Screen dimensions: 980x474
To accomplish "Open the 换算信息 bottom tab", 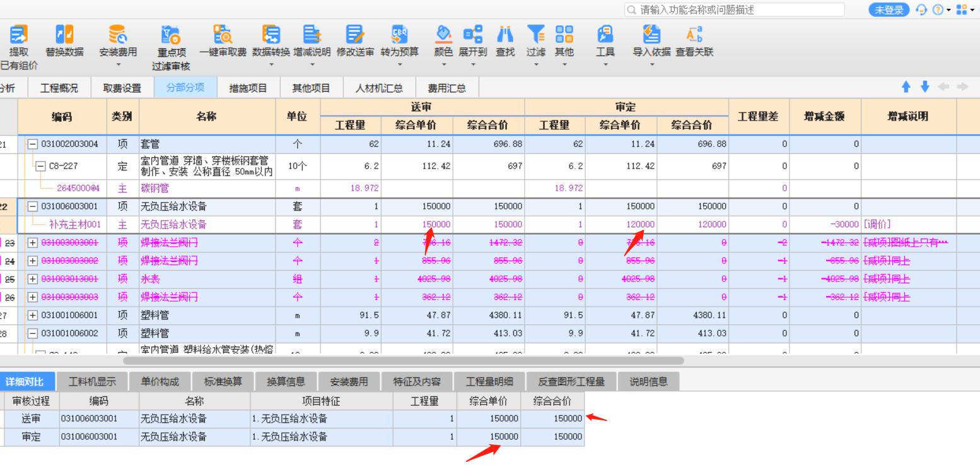I will tap(286, 381).
